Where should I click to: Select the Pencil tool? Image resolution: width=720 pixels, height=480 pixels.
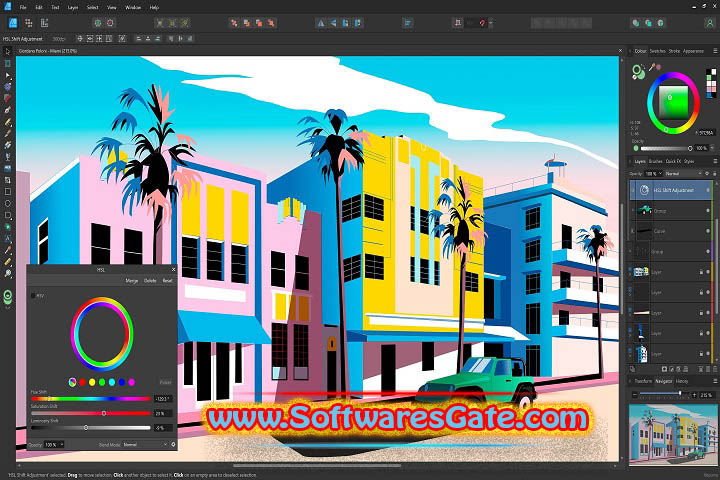pyautogui.click(x=7, y=122)
